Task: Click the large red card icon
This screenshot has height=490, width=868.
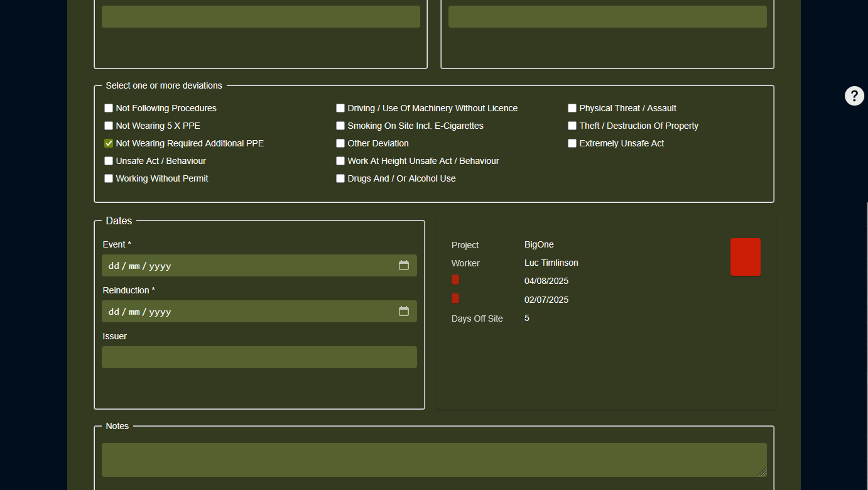Action: tap(745, 257)
